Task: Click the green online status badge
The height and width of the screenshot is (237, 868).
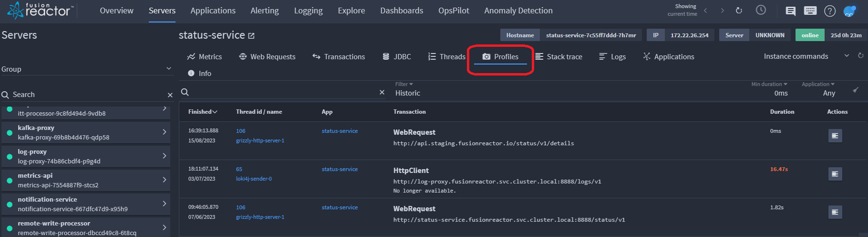Action: click(x=810, y=35)
